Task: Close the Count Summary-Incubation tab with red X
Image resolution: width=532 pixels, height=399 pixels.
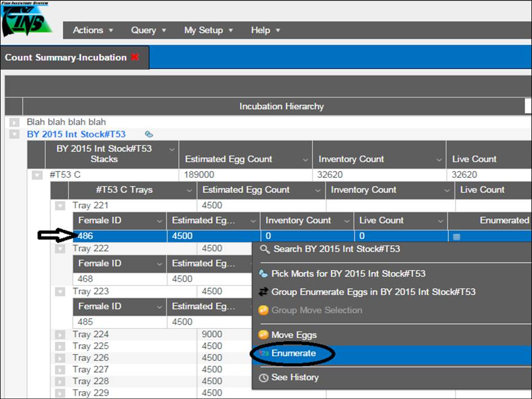Action: pos(135,57)
